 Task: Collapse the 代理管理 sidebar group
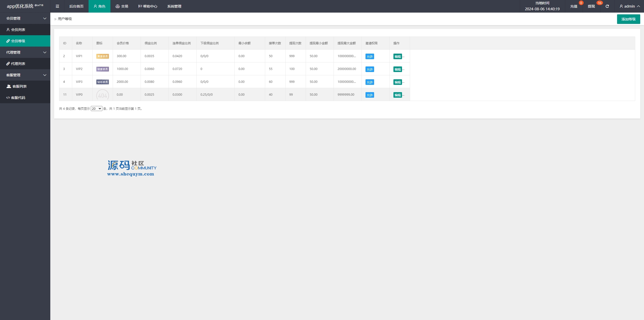(x=25, y=52)
